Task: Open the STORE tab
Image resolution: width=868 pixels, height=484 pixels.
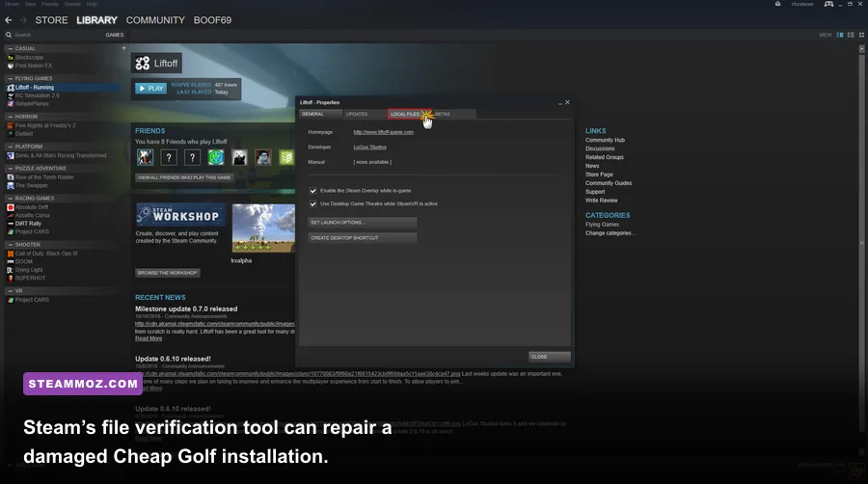Action: coord(51,20)
